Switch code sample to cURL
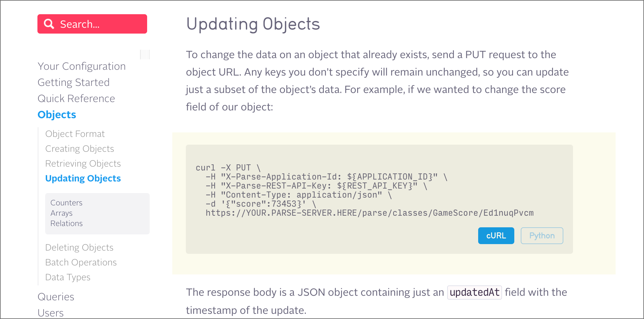 point(496,236)
